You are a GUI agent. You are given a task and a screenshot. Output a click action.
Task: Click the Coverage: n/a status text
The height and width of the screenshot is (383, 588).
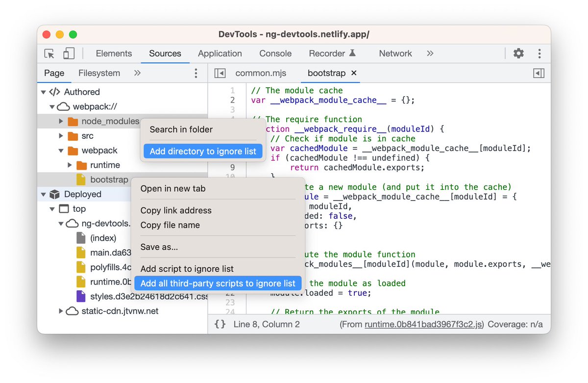(x=515, y=324)
